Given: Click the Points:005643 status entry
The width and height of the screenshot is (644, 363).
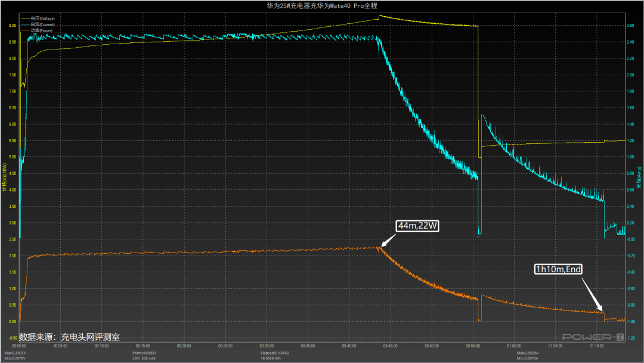Looking at the screenshot, I should point(144,353).
